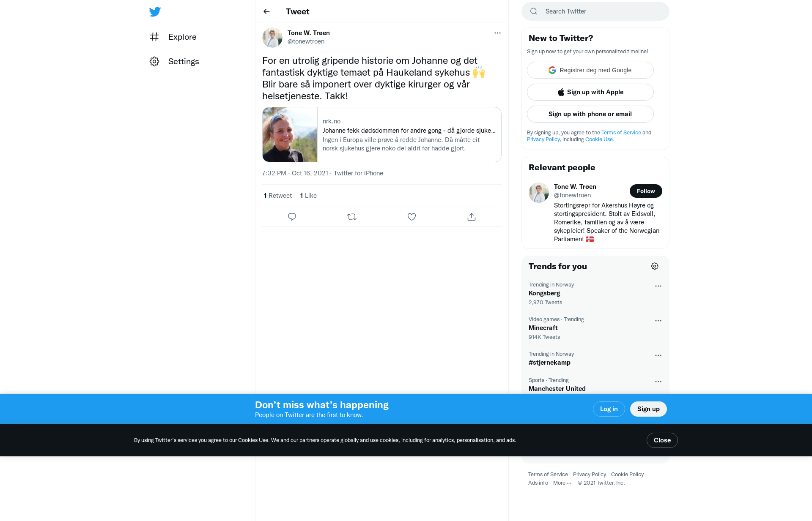The height and width of the screenshot is (521, 812).
Task: Expand options for Minecraft trend
Action: 658,321
